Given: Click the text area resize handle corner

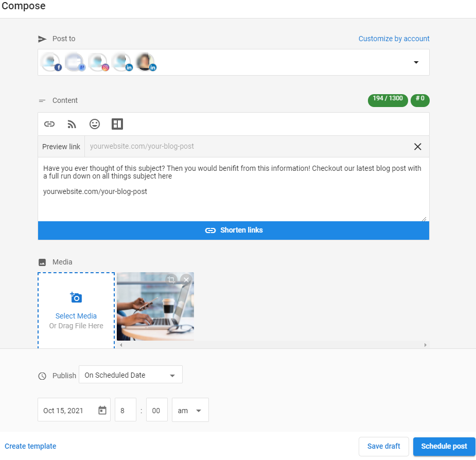Looking at the screenshot, I should point(424,219).
